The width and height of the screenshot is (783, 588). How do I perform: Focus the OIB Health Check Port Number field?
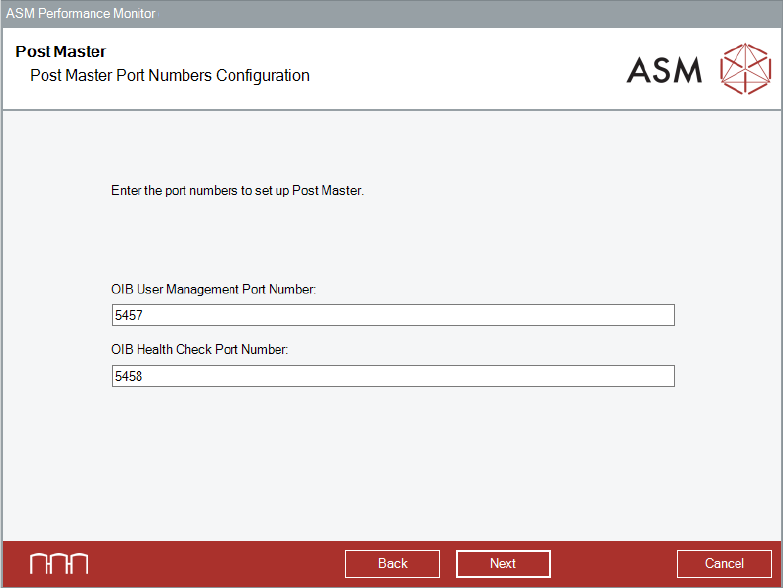point(393,376)
